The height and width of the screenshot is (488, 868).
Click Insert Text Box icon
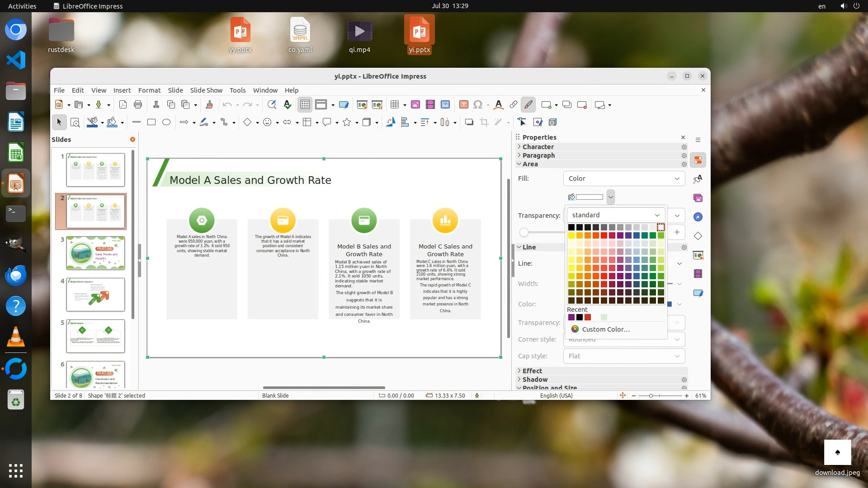(x=463, y=105)
